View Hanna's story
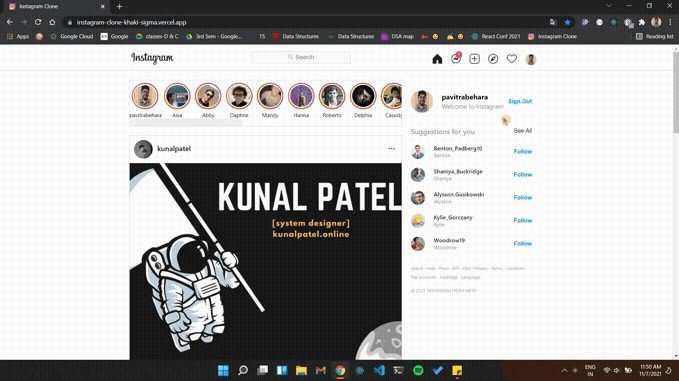679x381 pixels. pyautogui.click(x=301, y=96)
